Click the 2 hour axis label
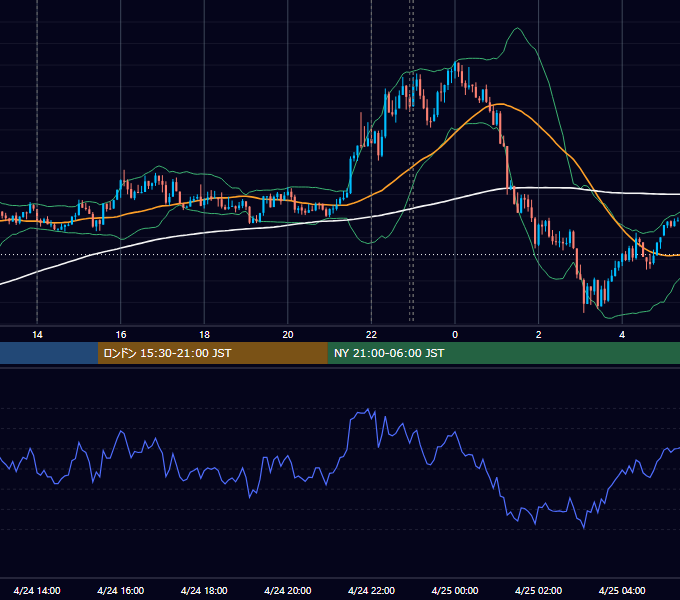Image resolution: width=680 pixels, height=600 pixels. [539, 335]
